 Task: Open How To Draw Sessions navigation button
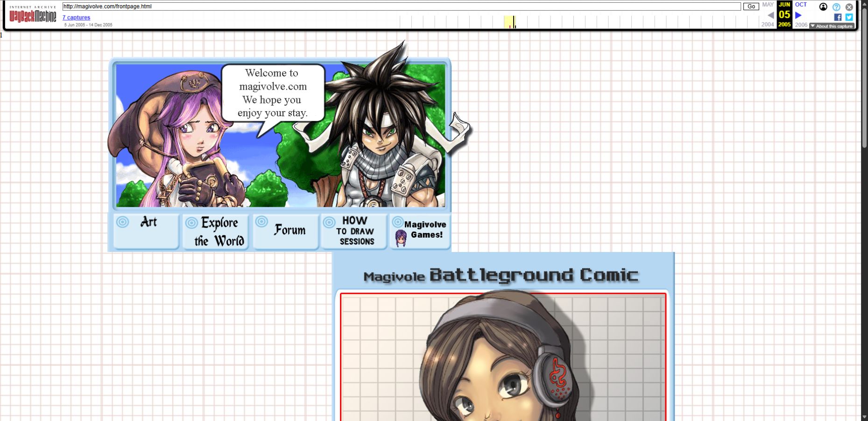(354, 232)
